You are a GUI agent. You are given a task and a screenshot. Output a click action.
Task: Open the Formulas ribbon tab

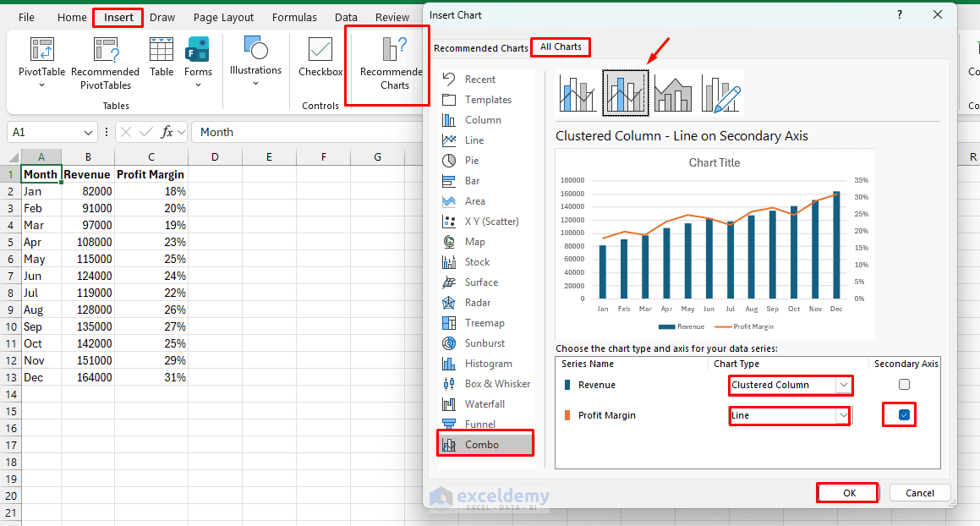[294, 18]
